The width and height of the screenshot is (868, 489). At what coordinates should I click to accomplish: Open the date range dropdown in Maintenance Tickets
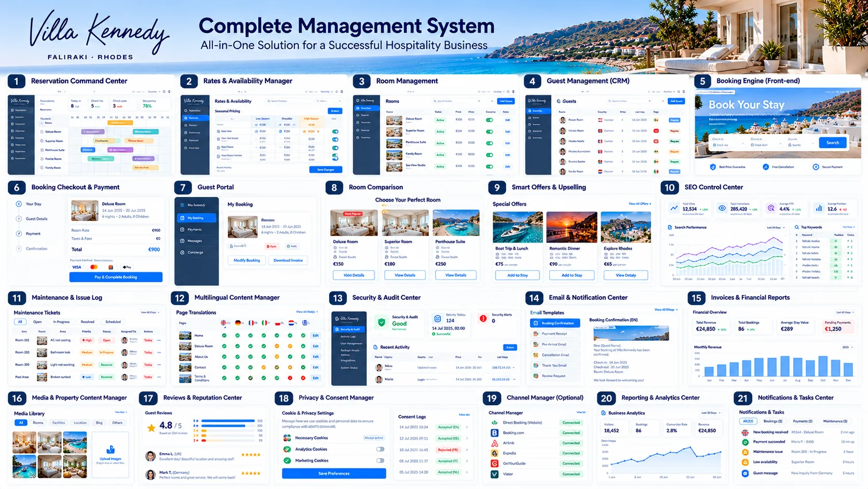click(x=151, y=313)
